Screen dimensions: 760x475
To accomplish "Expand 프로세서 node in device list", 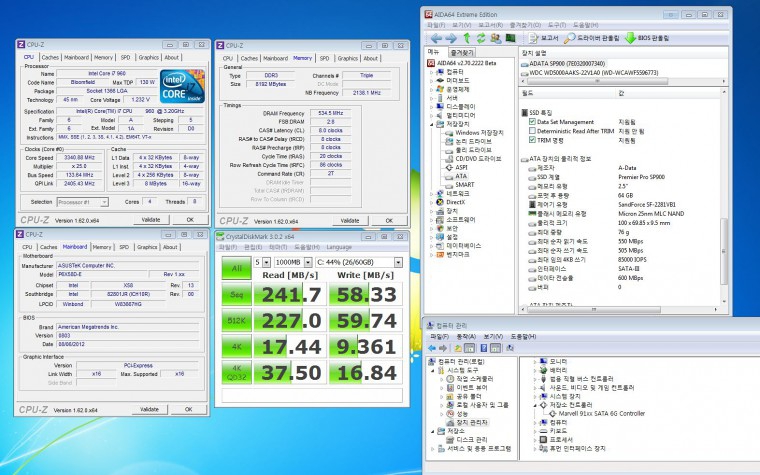I will (535, 440).
